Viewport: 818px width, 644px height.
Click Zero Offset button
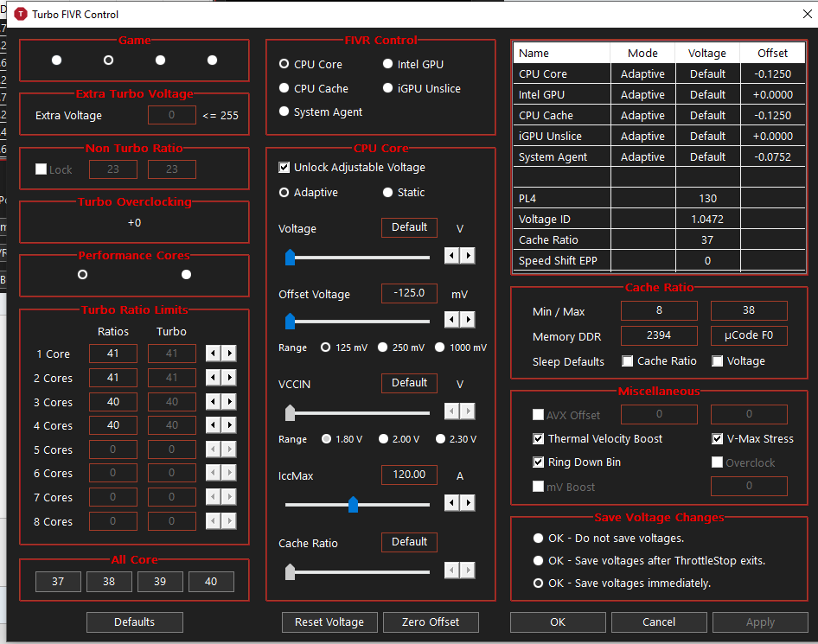pos(431,622)
